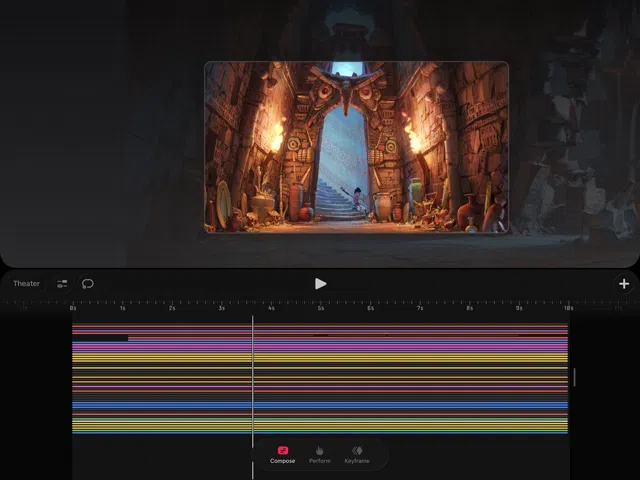Click the 3s mark on the ruler

point(222,308)
